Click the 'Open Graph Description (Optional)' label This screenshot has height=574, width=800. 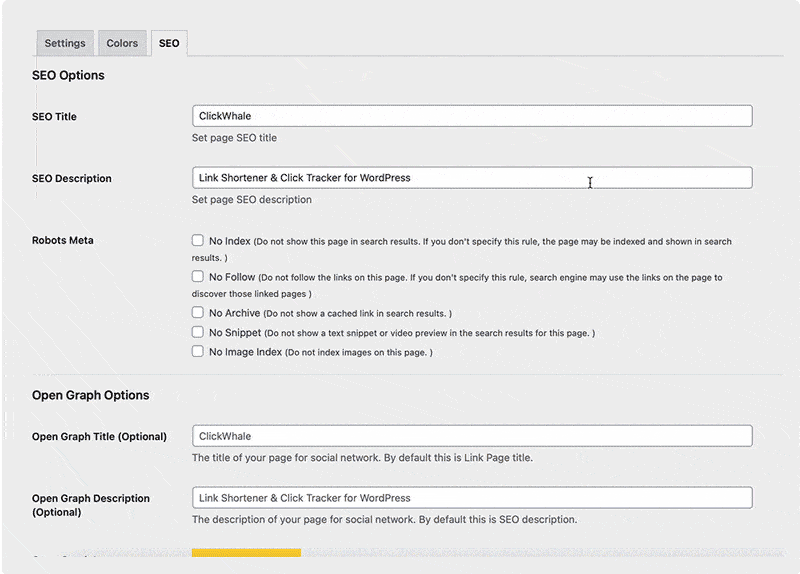coord(91,505)
